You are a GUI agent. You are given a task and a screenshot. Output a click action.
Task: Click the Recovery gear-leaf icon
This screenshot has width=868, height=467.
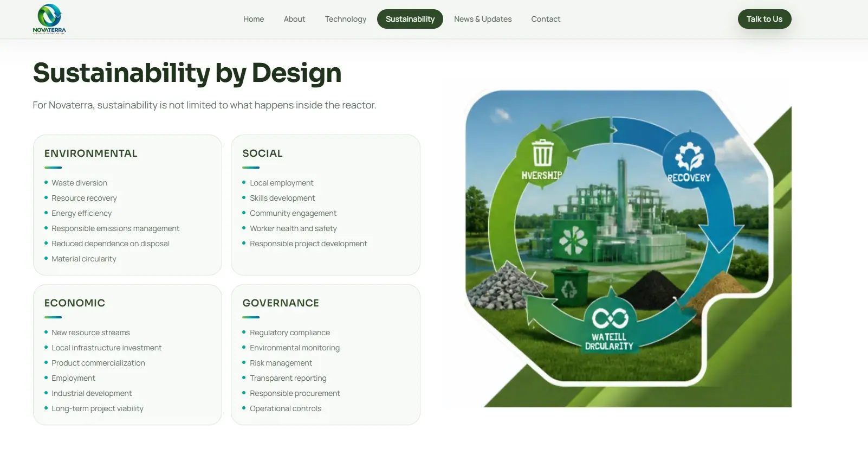689,156
